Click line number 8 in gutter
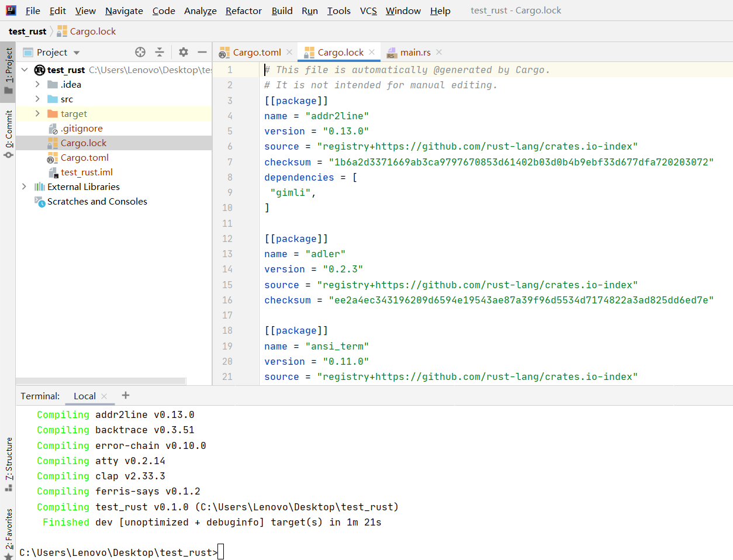Screen dimensions: 733x560 (x=230, y=177)
